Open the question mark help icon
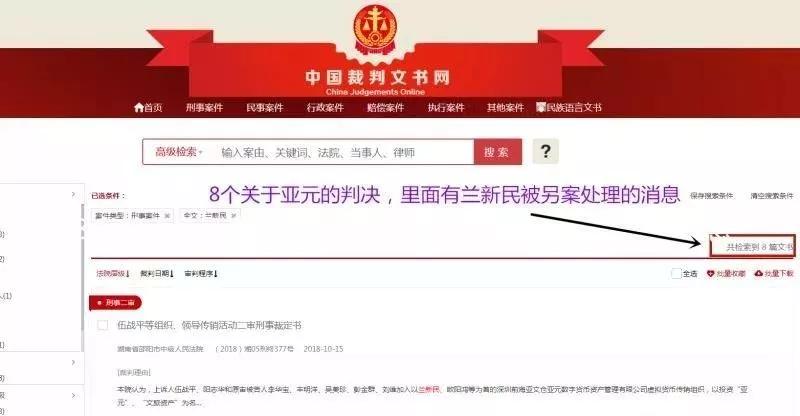 tap(545, 152)
